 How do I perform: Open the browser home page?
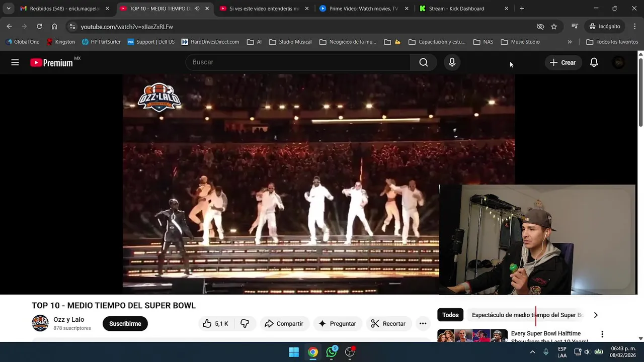(x=54, y=27)
